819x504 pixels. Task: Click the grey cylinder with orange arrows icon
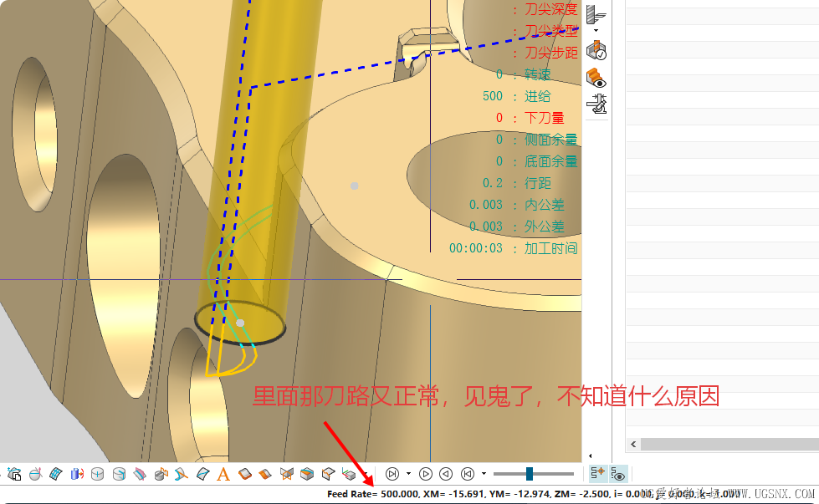(x=161, y=474)
